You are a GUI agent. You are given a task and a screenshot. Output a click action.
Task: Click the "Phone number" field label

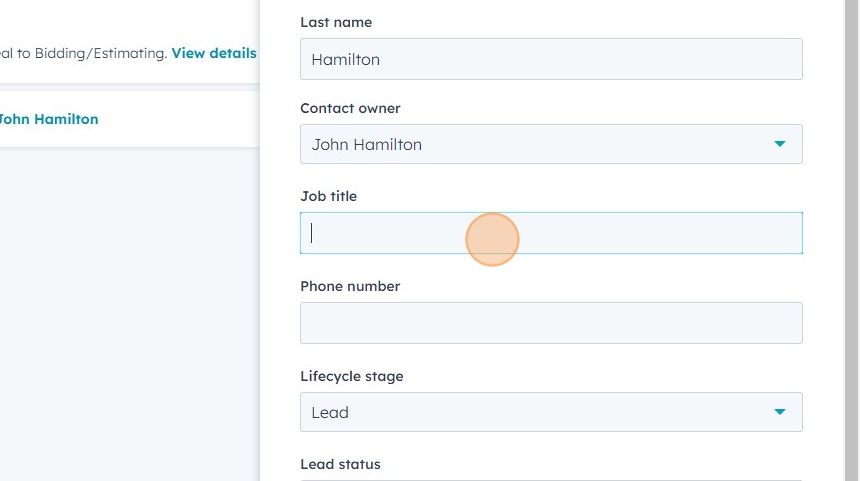click(x=350, y=286)
